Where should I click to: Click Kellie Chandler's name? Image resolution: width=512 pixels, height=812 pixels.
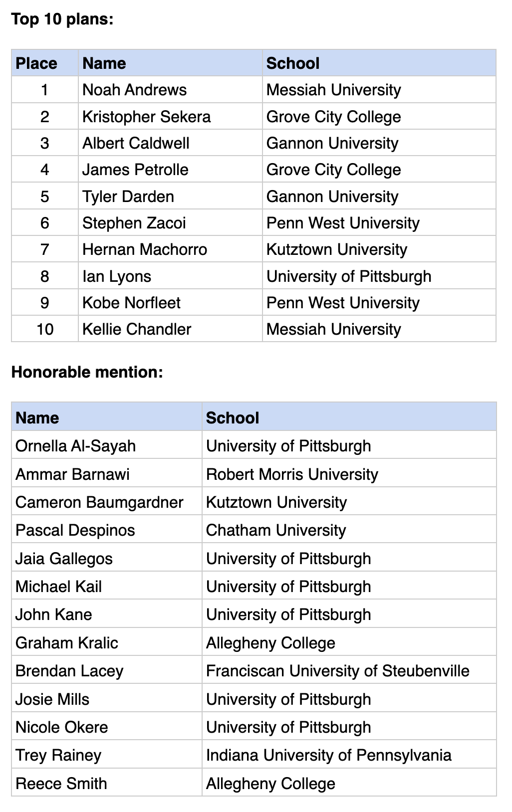(137, 329)
